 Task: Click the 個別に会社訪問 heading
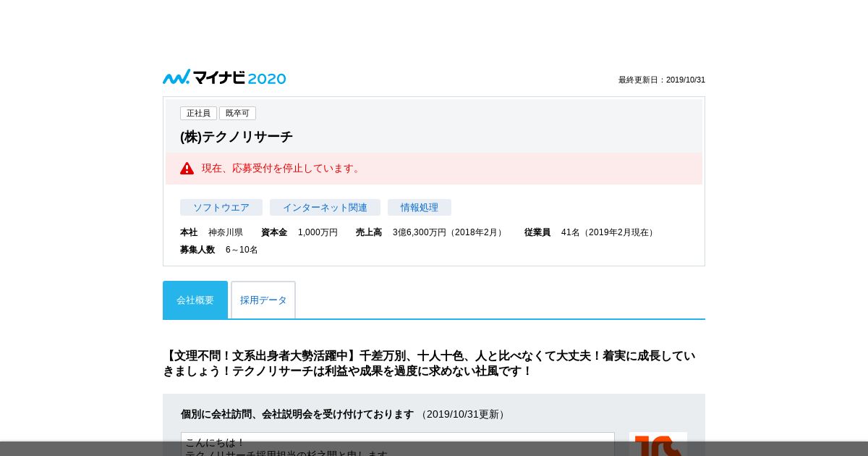pos(297,414)
